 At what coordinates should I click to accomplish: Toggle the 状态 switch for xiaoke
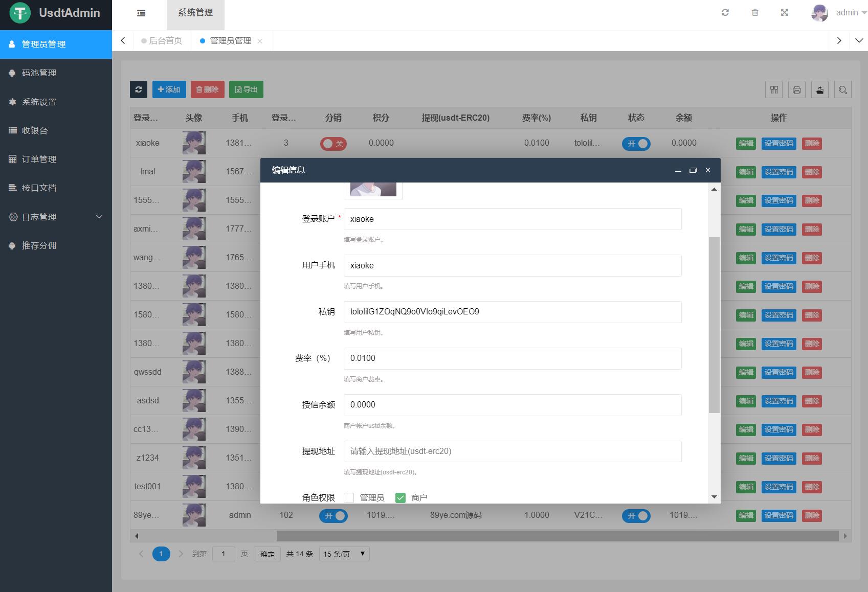point(636,144)
